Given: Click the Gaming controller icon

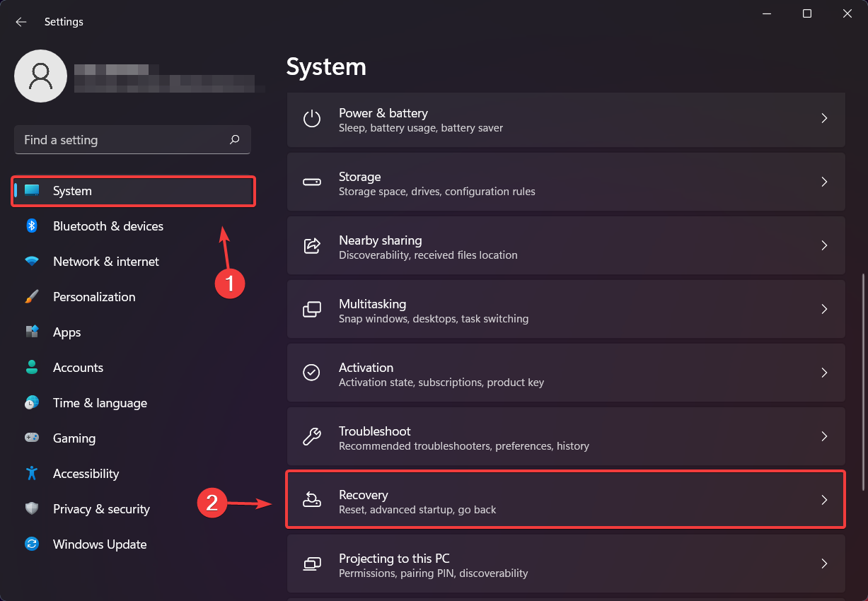Looking at the screenshot, I should point(32,438).
